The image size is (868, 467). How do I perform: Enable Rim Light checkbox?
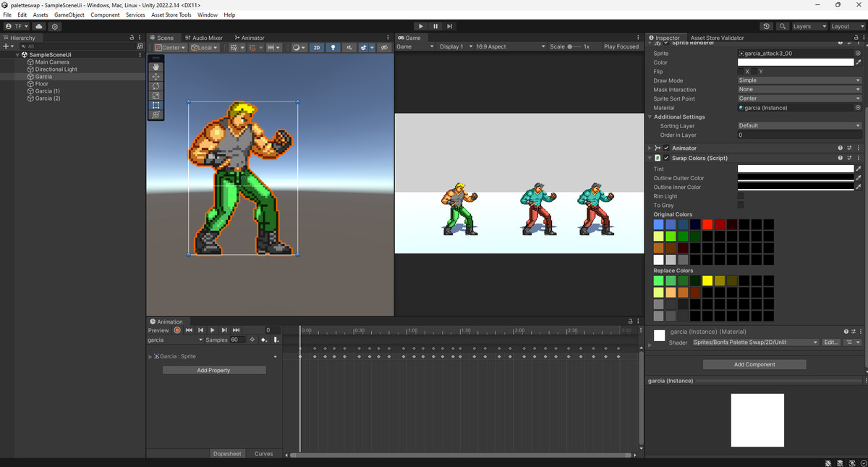(x=741, y=196)
